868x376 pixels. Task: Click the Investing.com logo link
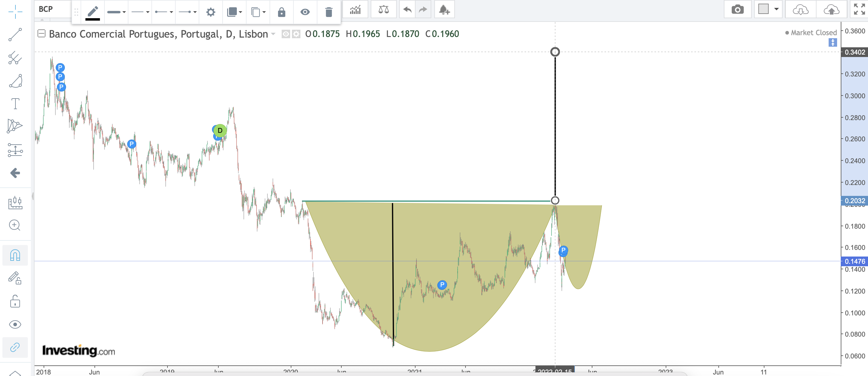click(78, 351)
